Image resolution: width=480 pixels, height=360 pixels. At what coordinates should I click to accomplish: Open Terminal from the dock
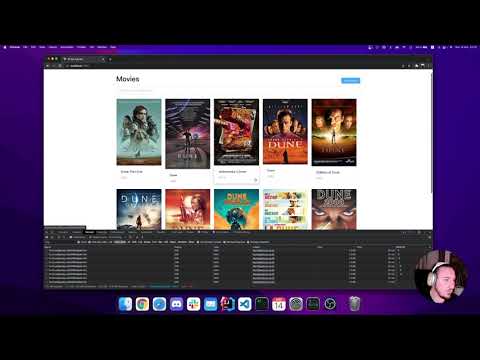pos(262,304)
